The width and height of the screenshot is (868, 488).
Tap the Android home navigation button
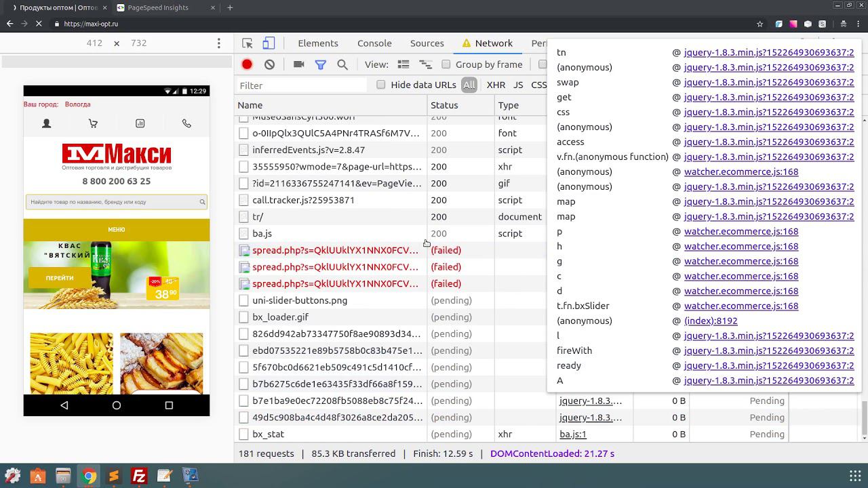[117, 405]
